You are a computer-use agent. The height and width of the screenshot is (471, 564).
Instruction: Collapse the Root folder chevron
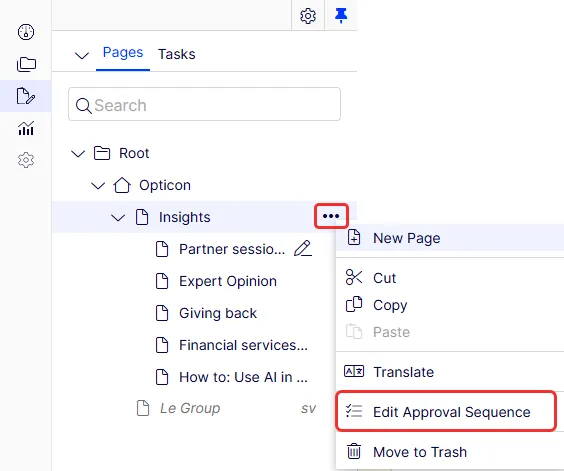point(78,154)
